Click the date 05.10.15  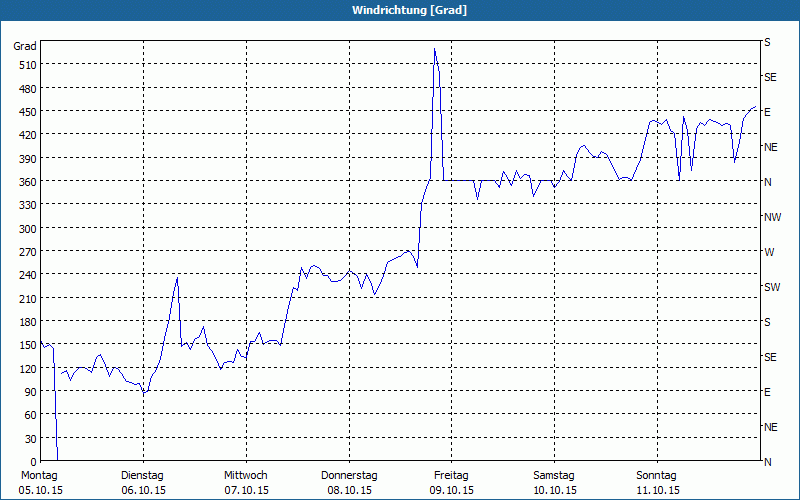tap(41, 490)
